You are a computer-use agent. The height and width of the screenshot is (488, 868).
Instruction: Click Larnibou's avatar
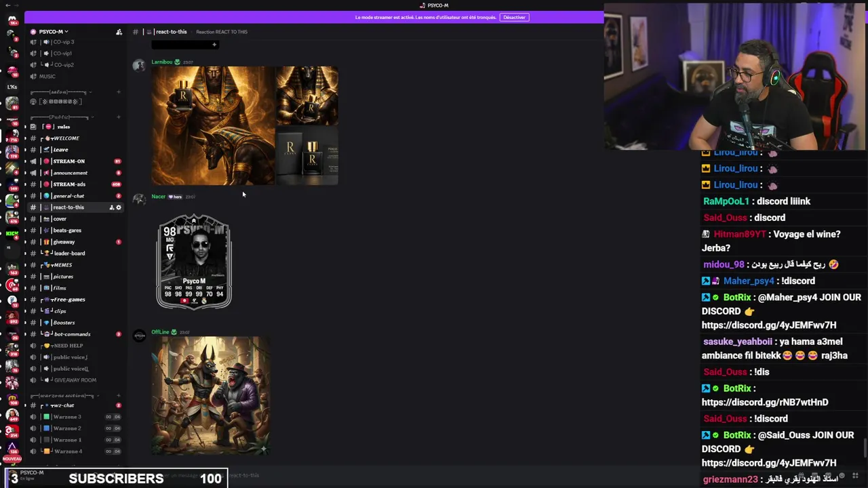point(139,66)
